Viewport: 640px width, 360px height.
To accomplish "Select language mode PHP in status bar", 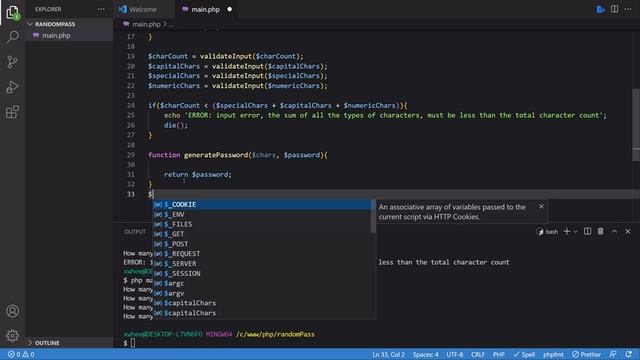I will [498, 354].
